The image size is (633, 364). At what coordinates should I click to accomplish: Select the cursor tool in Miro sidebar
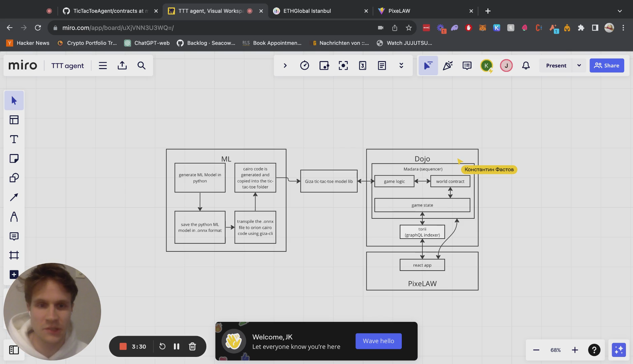pyautogui.click(x=14, y=100)
